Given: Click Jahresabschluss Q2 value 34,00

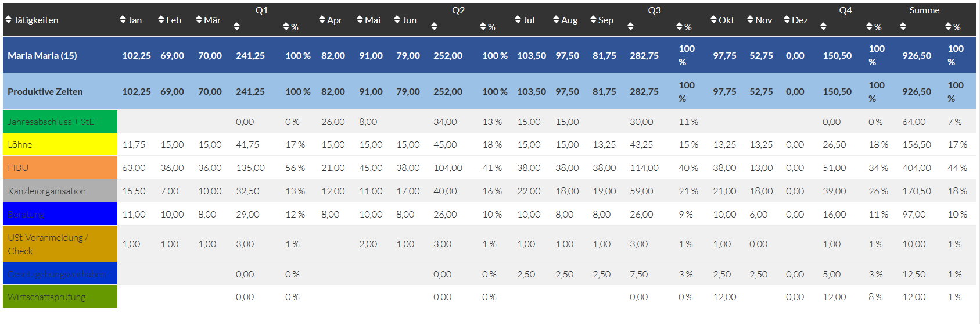Looking at the screenshot, I should pyautogui.click(x=445, y=122).
